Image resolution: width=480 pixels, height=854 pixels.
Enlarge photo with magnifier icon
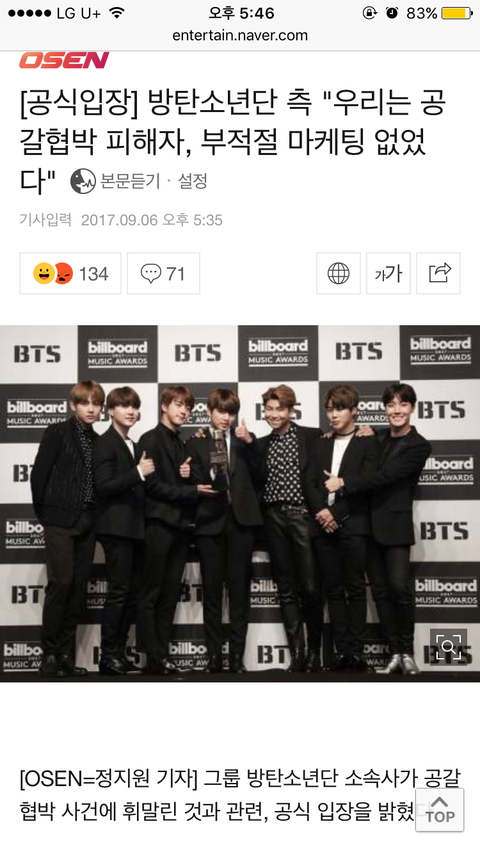click(x=448, y=646)
